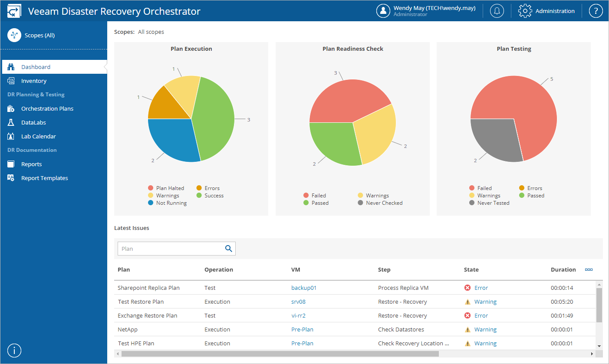
Task: Click the Inventory icon in sidebar
Action: pyautogui.click(x=11, y=81)
